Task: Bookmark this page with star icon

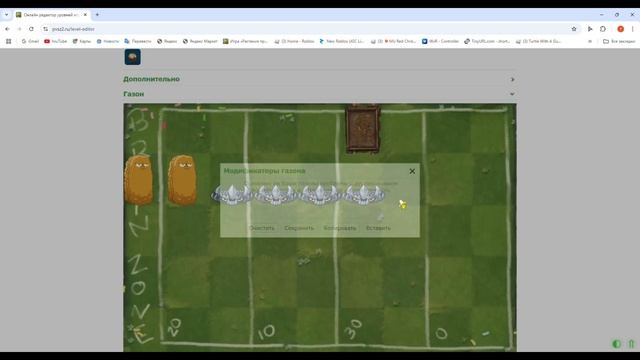Action: [x=574, y=29]
